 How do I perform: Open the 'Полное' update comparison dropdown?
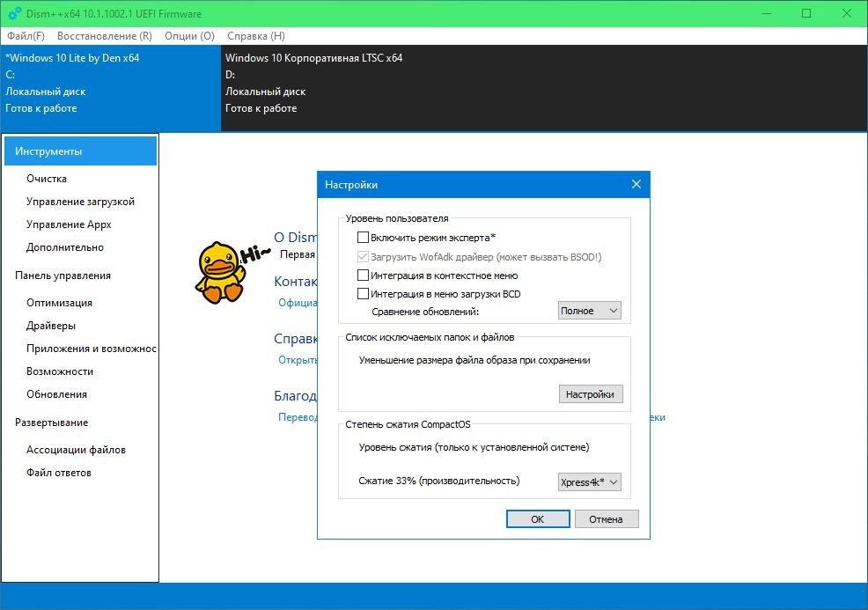point(589,311)
